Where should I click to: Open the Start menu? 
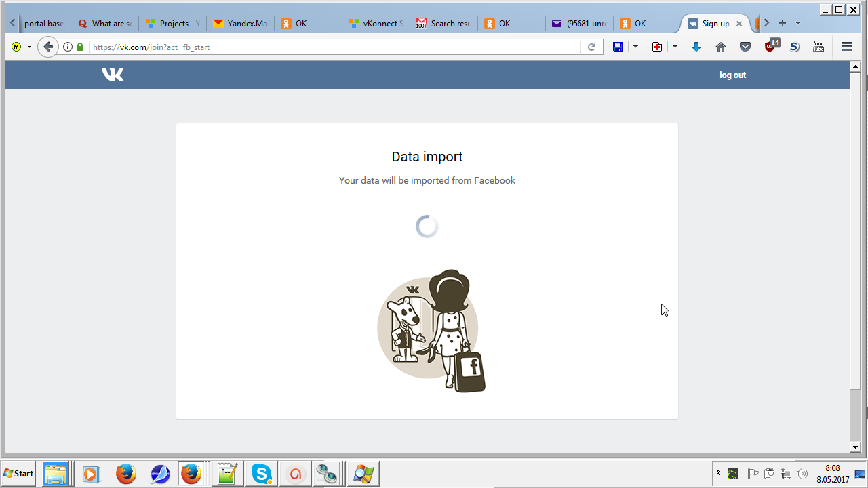18,474
